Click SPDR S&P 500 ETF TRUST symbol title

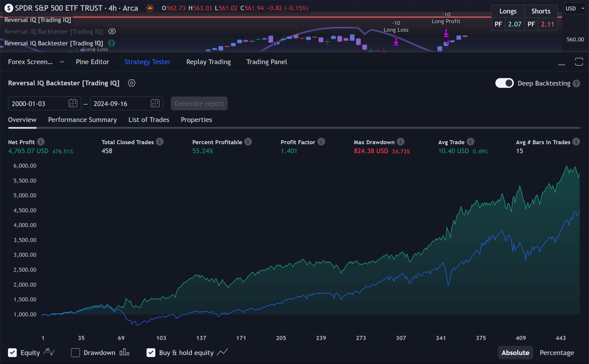[x=59, y=8]
